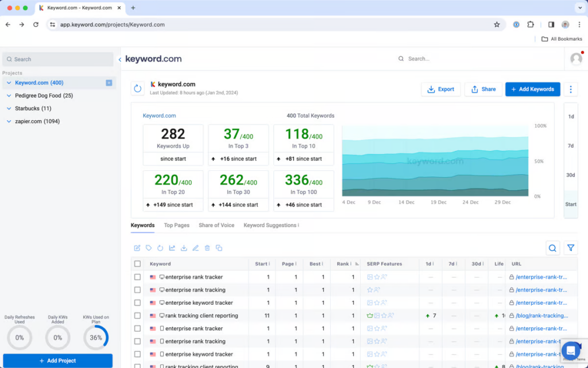Viewport: 588px width, 368px height.
Task: Collapse the Keyword.com (400) project in the sidebar
Action: (8, 83)
